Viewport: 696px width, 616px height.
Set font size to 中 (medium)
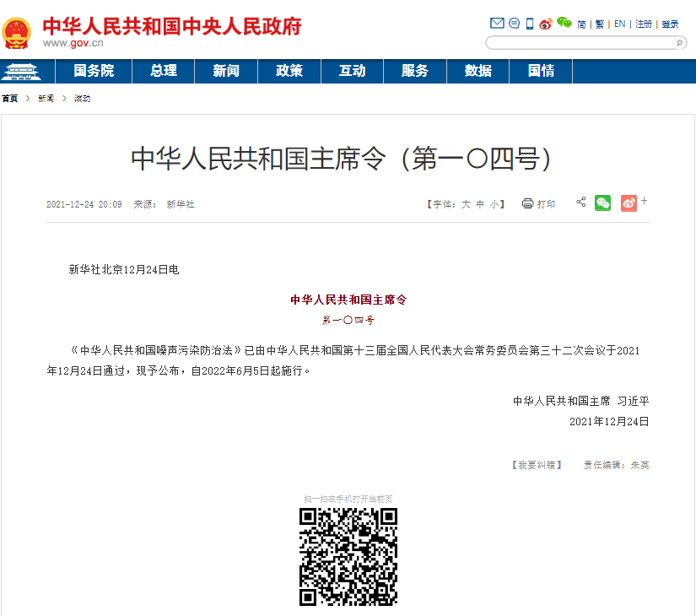480,204
